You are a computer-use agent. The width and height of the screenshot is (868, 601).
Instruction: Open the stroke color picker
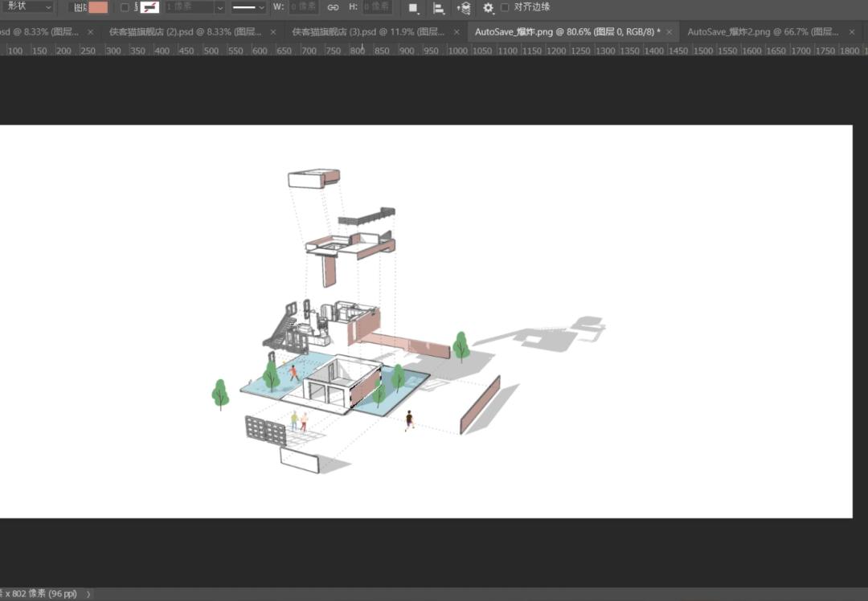point(149,7)
